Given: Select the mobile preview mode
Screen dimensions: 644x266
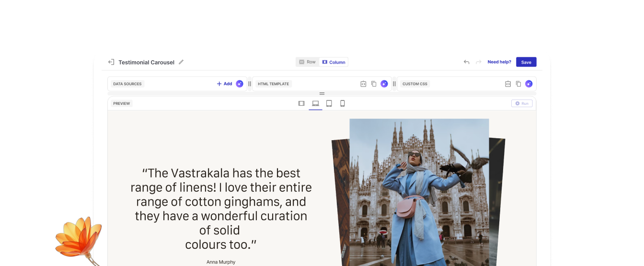Looking at the screenshot, I should 343,103.
